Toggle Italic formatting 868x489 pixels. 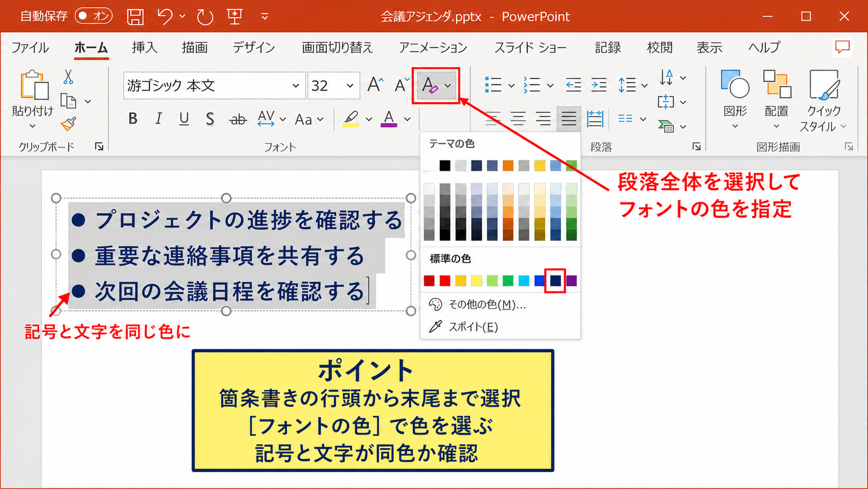pyautogui.click(x=158, y=119)
